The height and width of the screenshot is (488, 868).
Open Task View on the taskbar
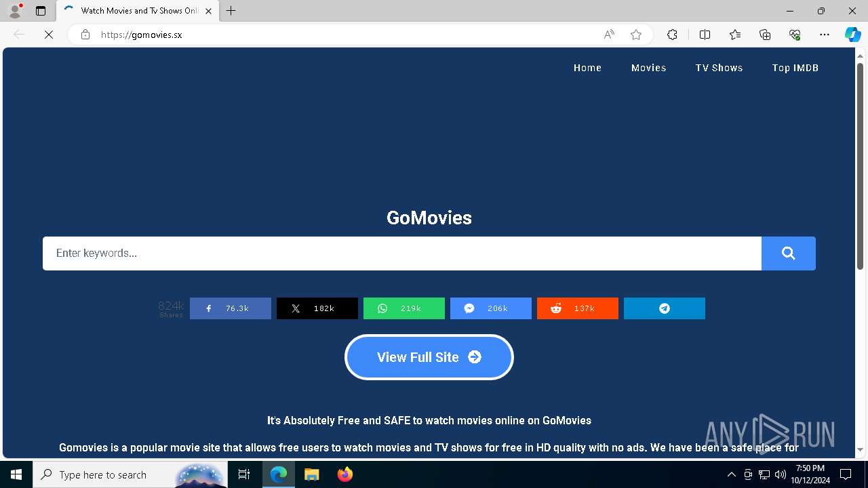point(244,474)
